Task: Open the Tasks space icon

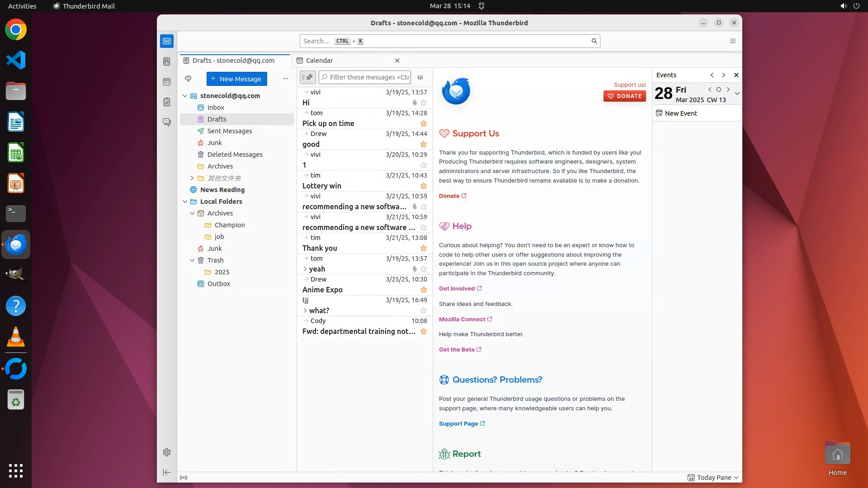Action: (167, 102)
